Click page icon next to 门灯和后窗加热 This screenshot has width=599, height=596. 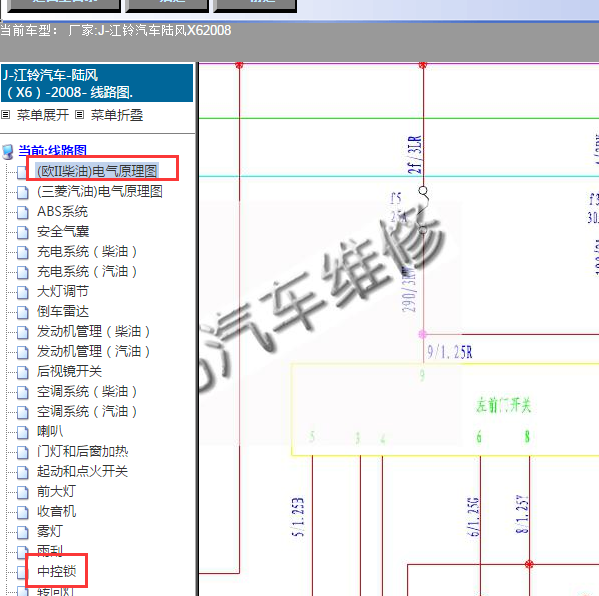23,452
